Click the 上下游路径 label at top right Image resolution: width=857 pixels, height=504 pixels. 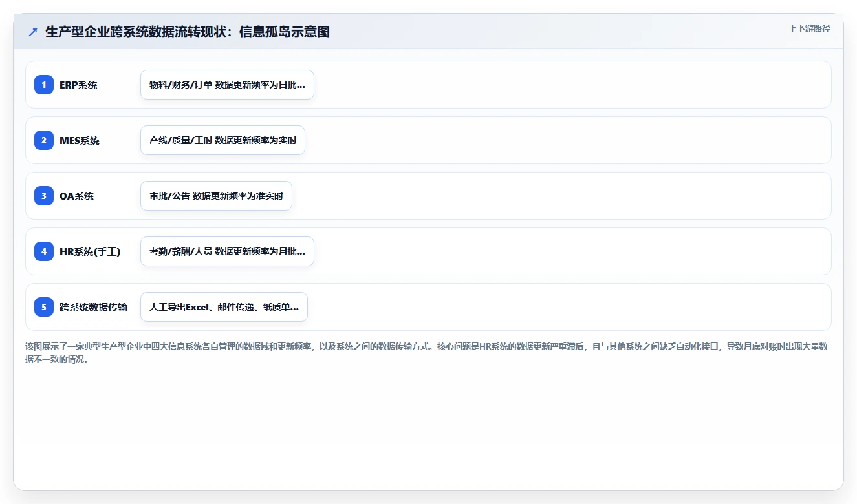tap(809, 29)
